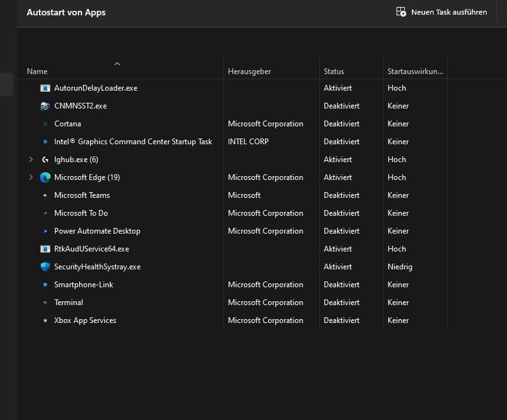This screenshot has height=420, width=507.
Task: Click the CNMNSST2.exe icon
Action: (45, 106)
